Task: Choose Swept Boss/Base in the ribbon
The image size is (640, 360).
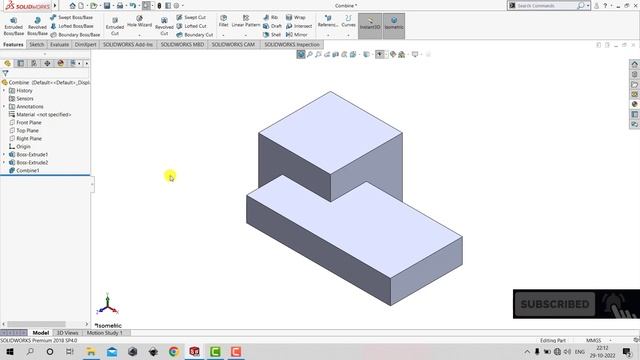Action: 71,18
